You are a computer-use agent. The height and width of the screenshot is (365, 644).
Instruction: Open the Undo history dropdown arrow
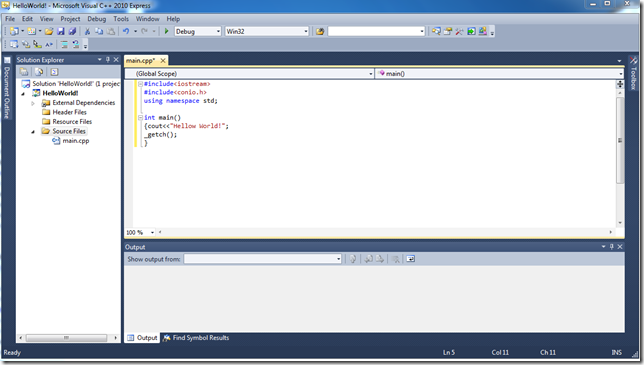pyautogui.click(x=135, y=31)
